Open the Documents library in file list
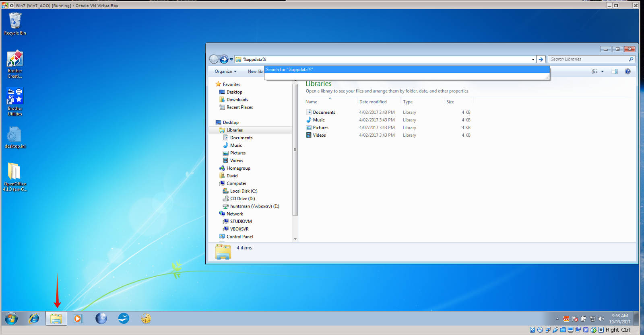This screenshot has width=644, height=335. pyautogui.click(x=324, y=112)
